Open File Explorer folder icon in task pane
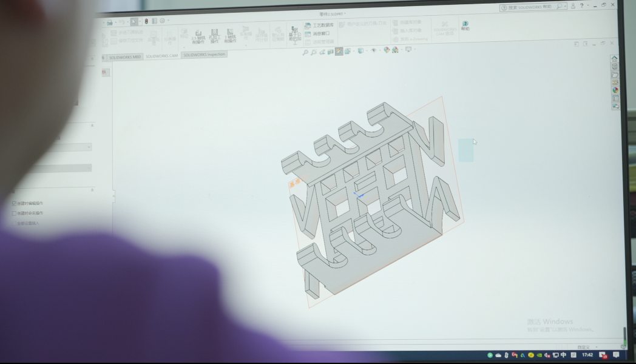636x364 pixels. (615, 75)
